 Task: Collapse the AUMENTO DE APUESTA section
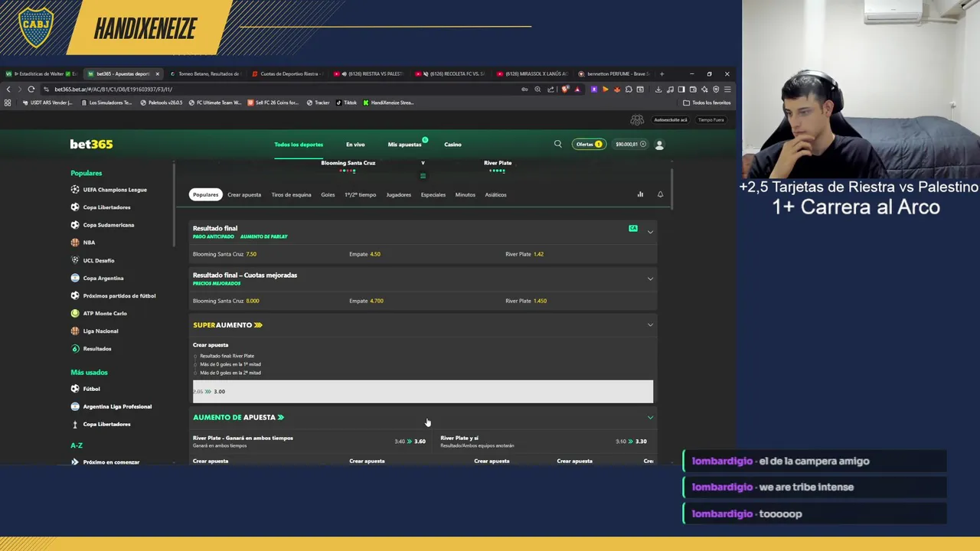(650, 417)
